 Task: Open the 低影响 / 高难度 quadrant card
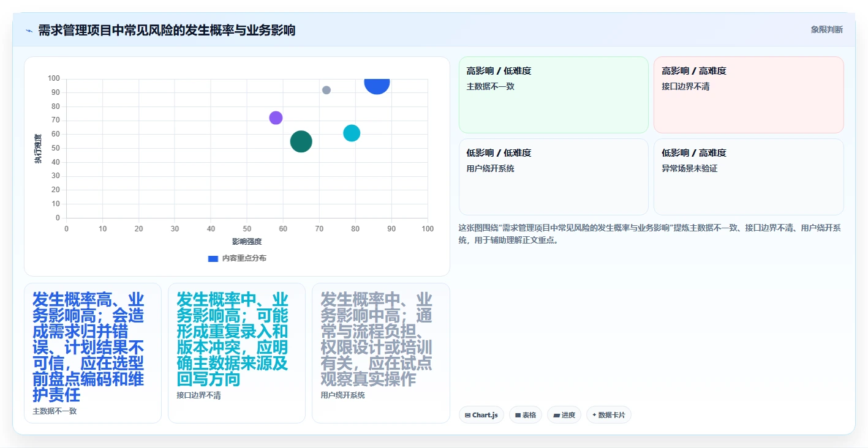749,176
